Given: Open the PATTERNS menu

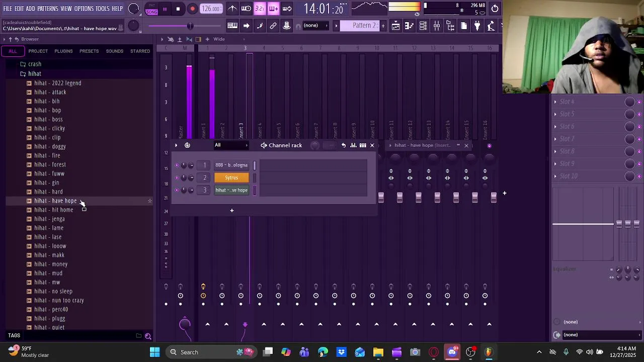Looking at the screenshot, I should point(48,9).
